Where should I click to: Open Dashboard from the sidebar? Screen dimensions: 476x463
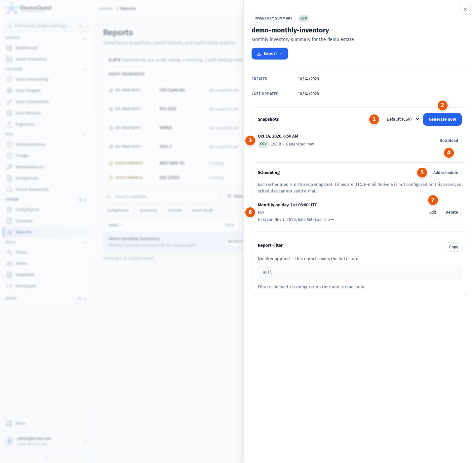(x=46, y=48)
